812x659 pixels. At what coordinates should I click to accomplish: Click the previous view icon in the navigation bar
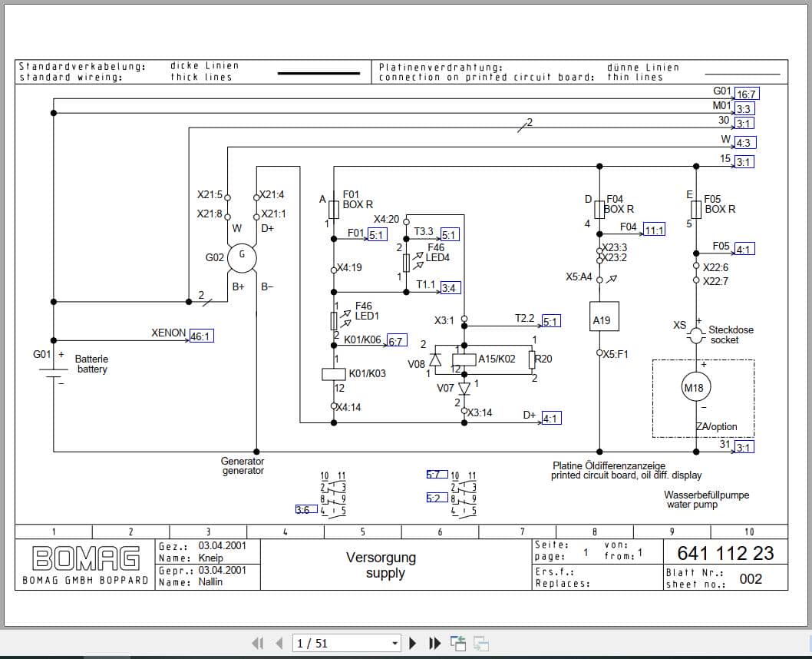(457, 644)
